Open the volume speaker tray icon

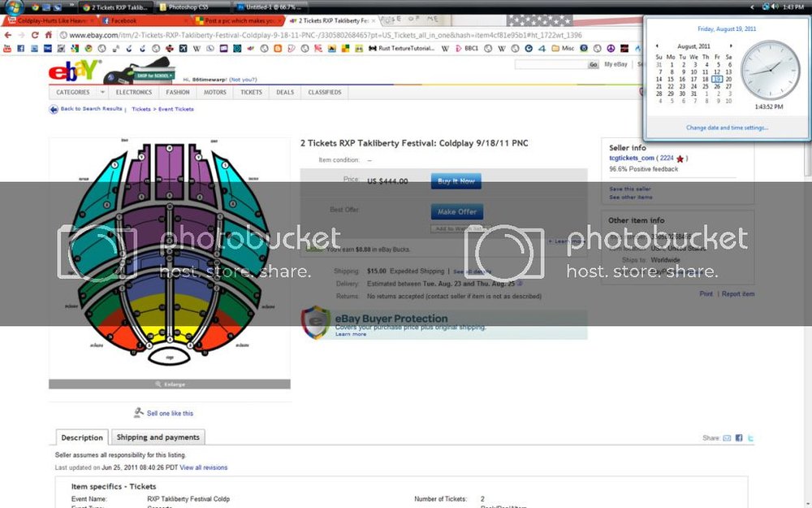pos(775,7)
